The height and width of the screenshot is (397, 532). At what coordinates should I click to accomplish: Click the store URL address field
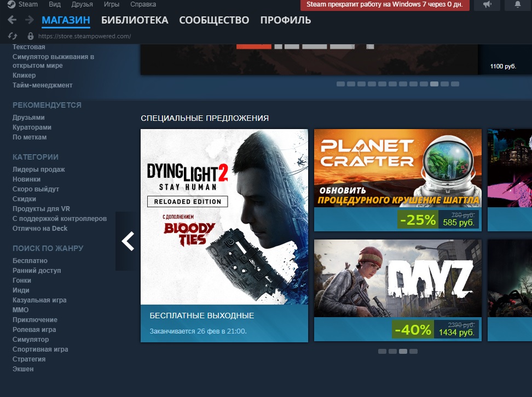click(84, 36)
